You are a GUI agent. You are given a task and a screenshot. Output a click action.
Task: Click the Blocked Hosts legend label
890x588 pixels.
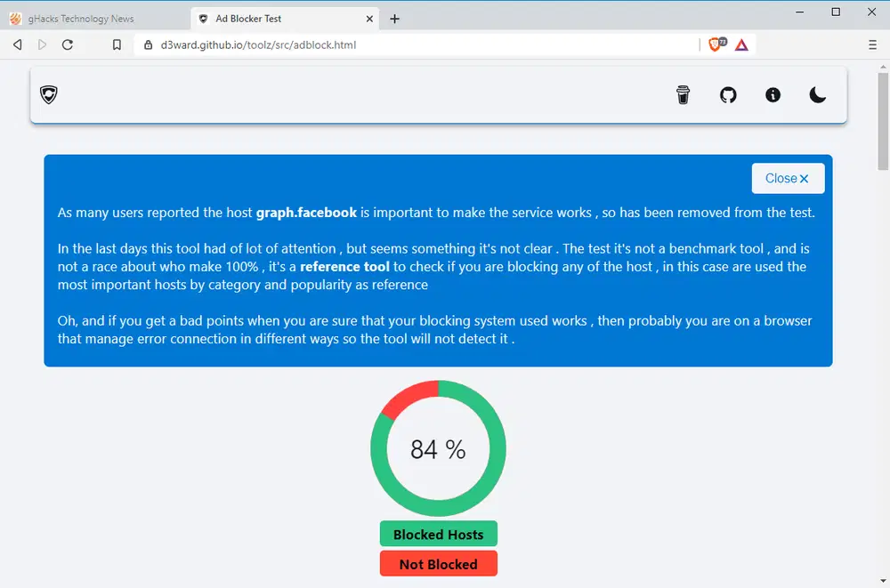pos(438,535)
